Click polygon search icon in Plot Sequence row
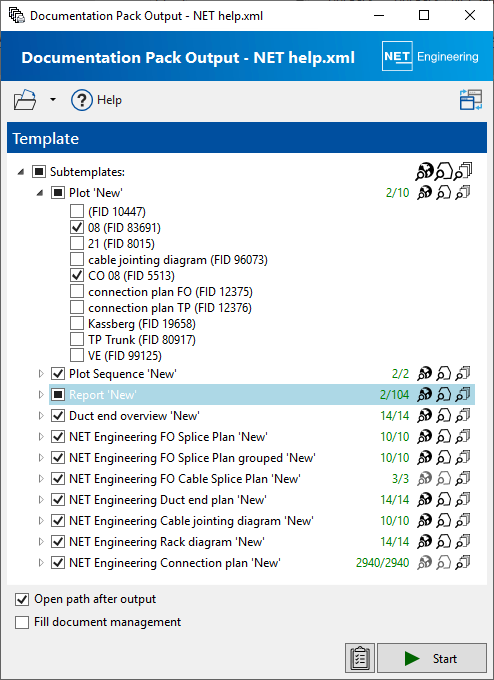The image size is (494, 680). click(443, 373)
